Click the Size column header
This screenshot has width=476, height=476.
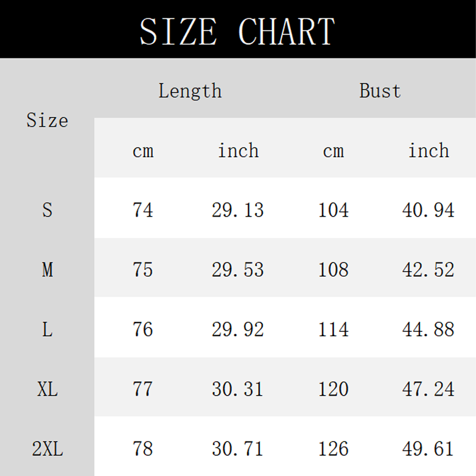coord(47,121)
